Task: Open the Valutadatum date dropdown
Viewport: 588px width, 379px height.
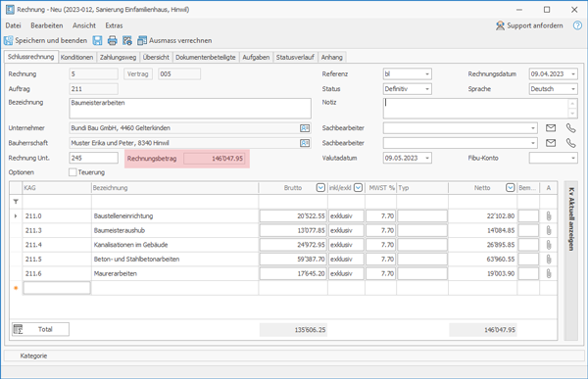Action: pyautogui.click(x=426, y=158)
